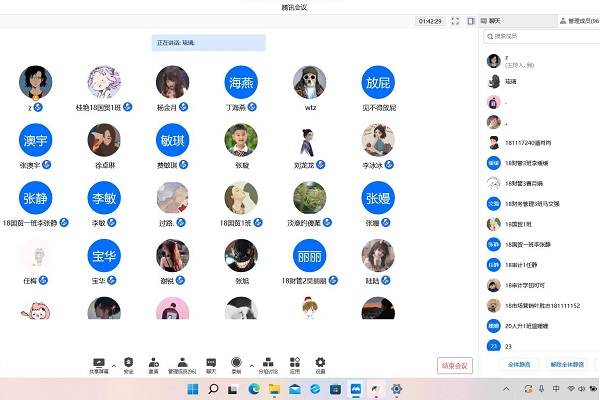Expand the arrow next to Record (录制)

[x=250, y=364]
